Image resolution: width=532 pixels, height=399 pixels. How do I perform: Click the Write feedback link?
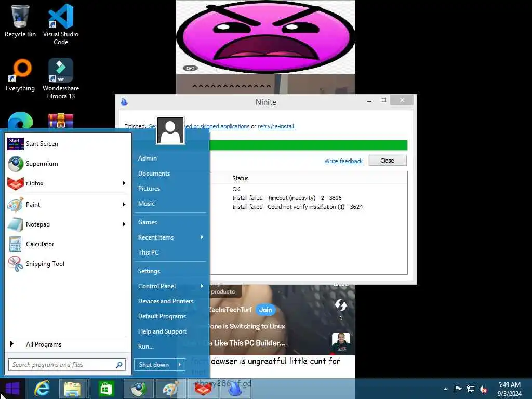(x=343, y=161)
